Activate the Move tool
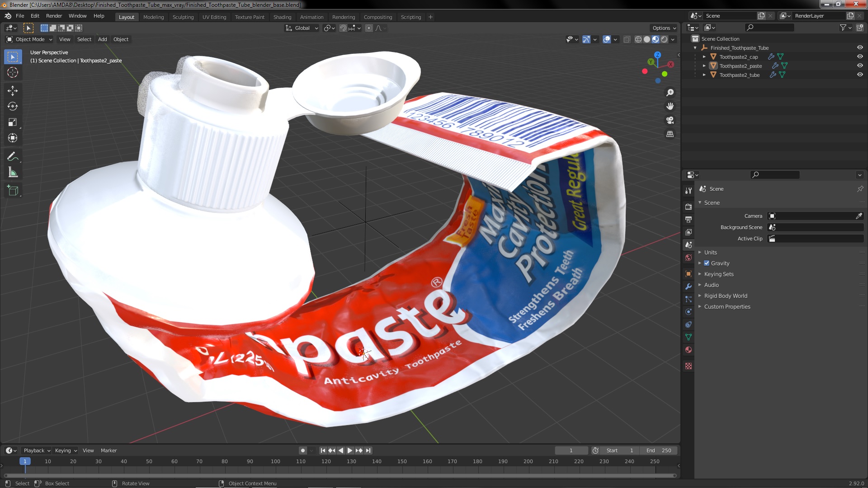This screenshot has width=868, height=488. (x=13, y=90)
